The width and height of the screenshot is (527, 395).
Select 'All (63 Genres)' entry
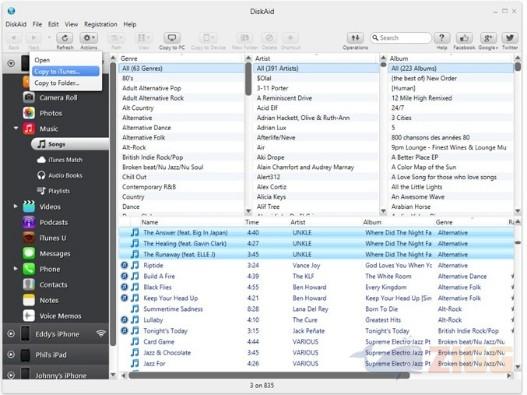tap(181, 68)
